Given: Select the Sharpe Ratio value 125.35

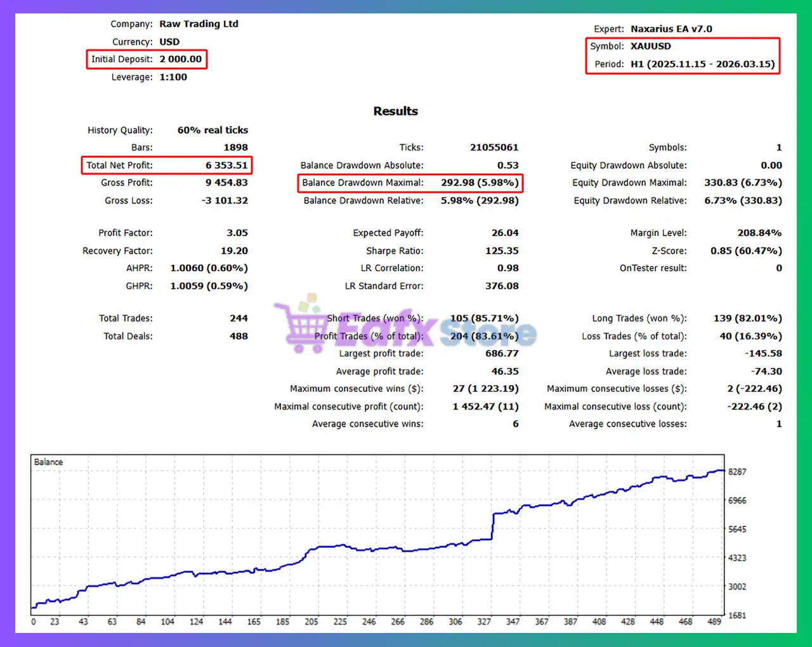Looking at the screenshot, I should click(502, 251).
